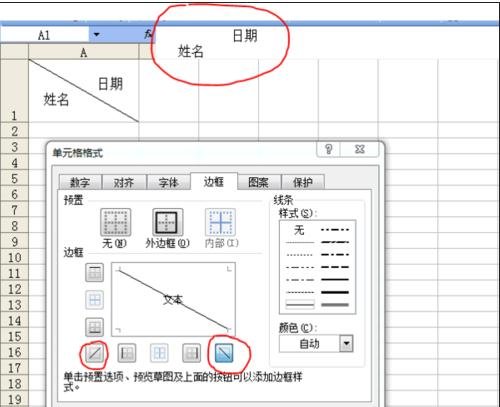Select the 边框 tab

(214, 181)
